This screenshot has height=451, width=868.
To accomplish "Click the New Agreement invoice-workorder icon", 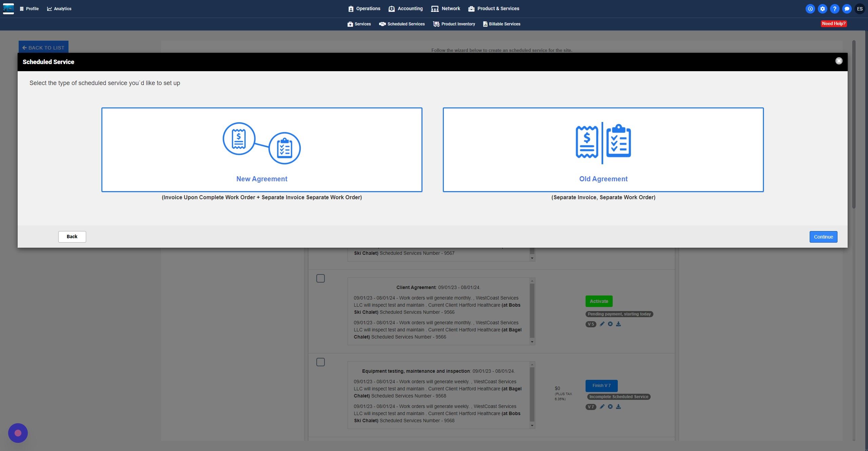I will 261,143.
